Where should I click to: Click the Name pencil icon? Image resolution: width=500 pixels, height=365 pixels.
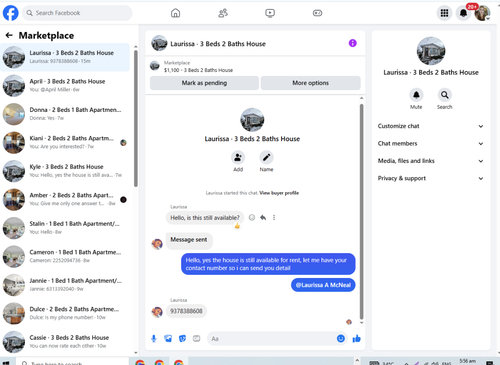[266, 157]
